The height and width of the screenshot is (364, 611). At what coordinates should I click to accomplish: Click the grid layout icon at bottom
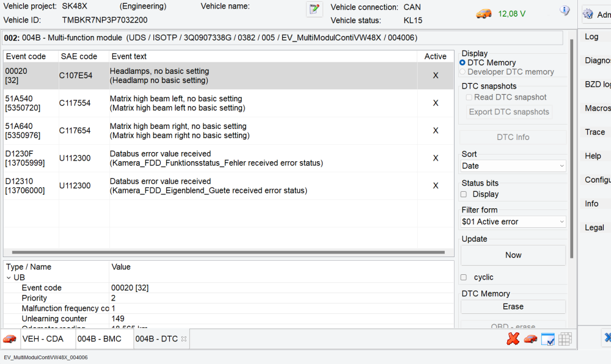tap(565, 339)
